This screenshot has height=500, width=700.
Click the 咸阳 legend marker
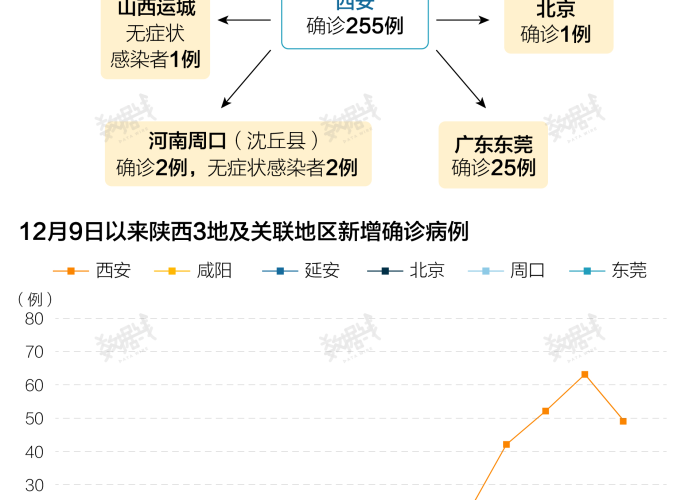[172, 271]
